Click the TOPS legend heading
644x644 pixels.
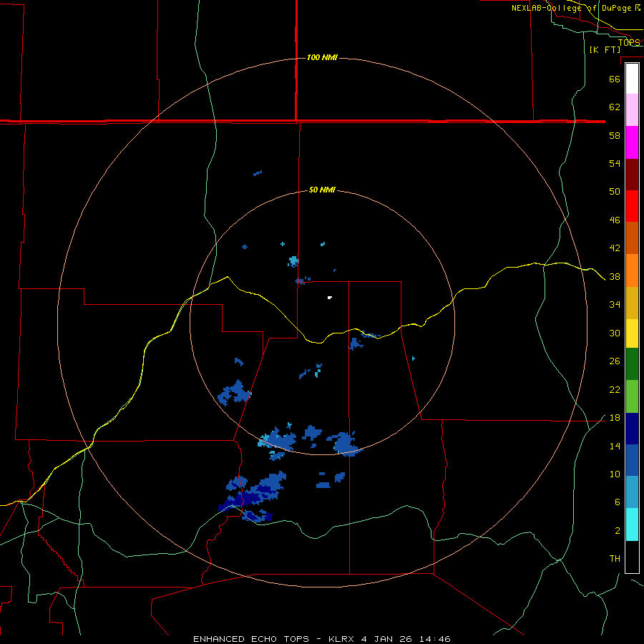coord(629,42)
